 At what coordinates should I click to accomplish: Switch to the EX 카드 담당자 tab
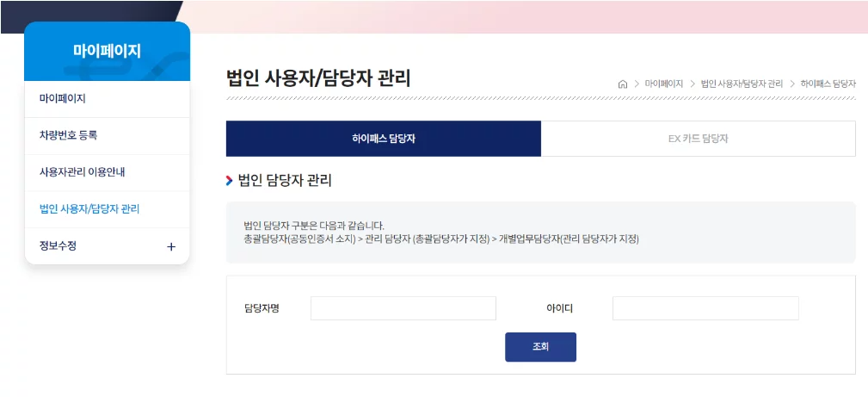coord(698,139)
